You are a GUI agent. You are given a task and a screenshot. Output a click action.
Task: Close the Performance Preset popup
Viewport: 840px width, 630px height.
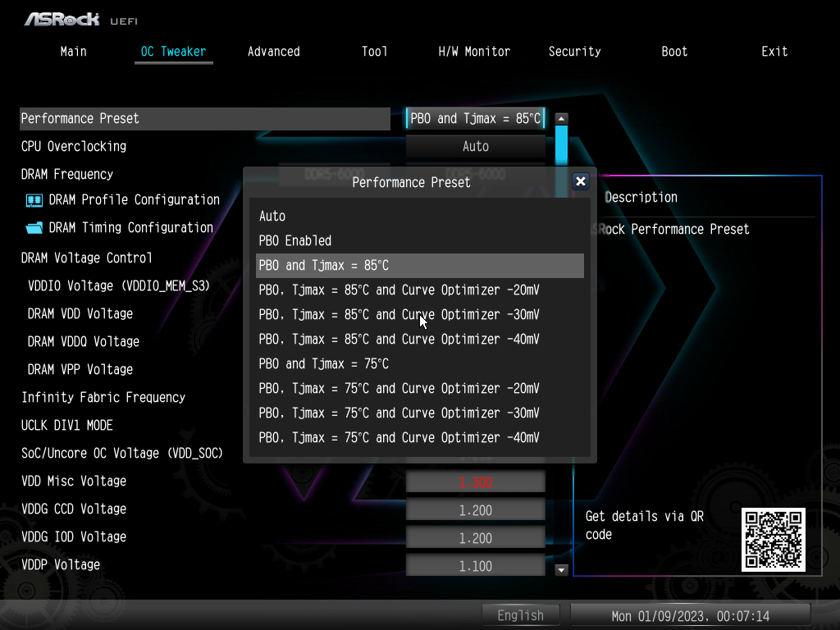pyautogui.click(x=581, y=181)
